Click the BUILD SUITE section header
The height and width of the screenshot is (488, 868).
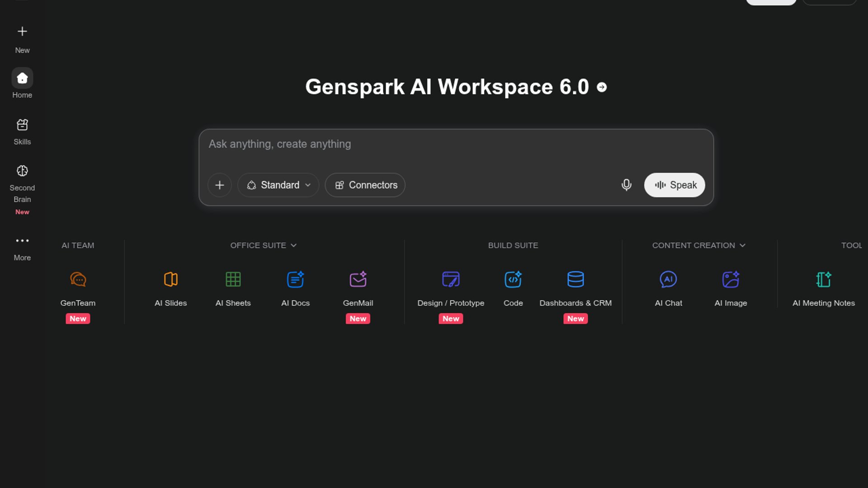pyautogui.click(x=513, y=245)
